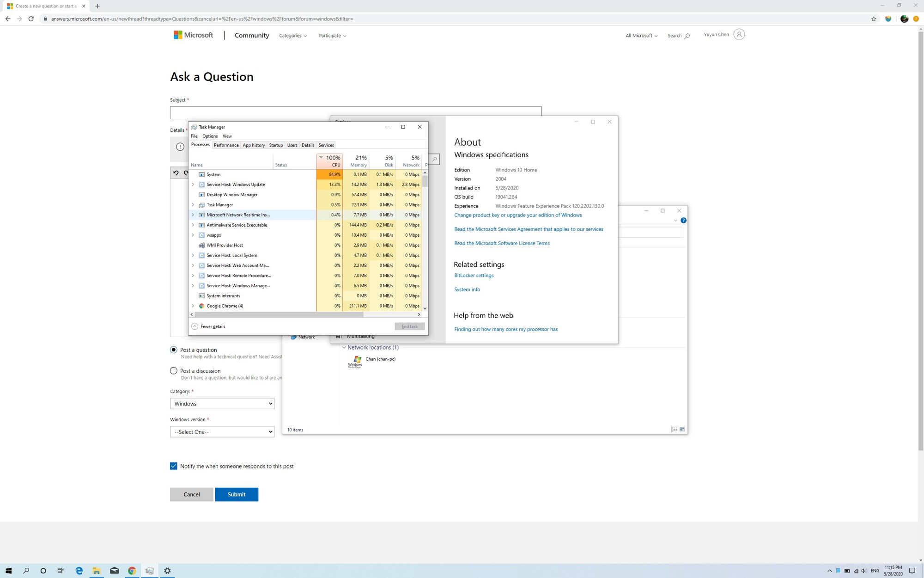Uncheck Notify me when someone responds
924x578 pixels.
[174, 466]
